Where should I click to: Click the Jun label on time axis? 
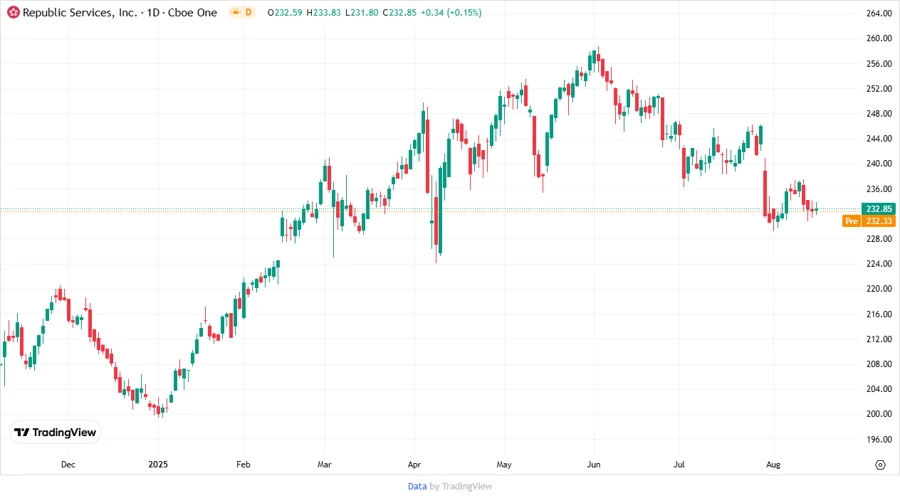pyautogui.click(x=594, y=465)
